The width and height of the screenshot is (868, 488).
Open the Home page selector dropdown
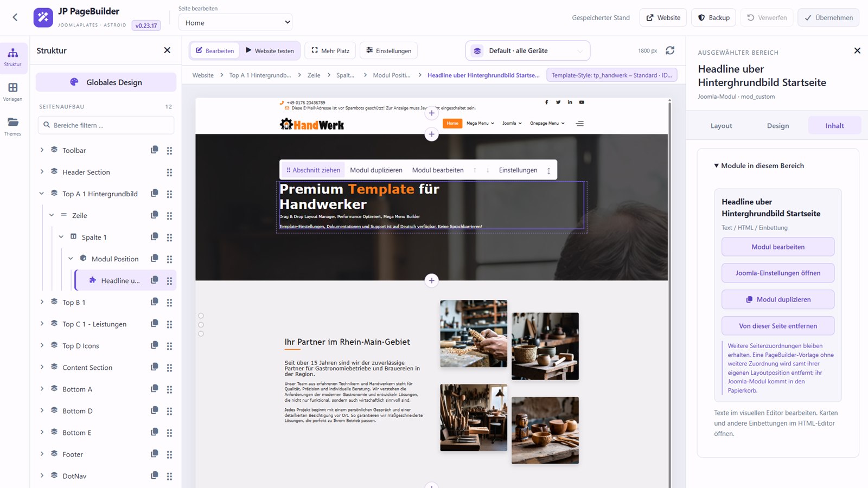point(235,22)
